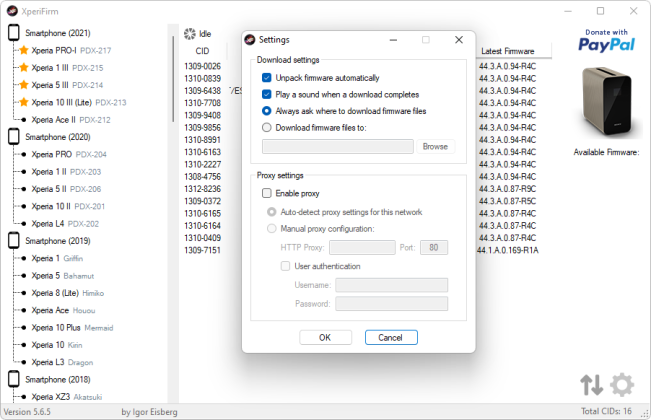Uncheck Unpack firmware automatically

tap(267, 78)
